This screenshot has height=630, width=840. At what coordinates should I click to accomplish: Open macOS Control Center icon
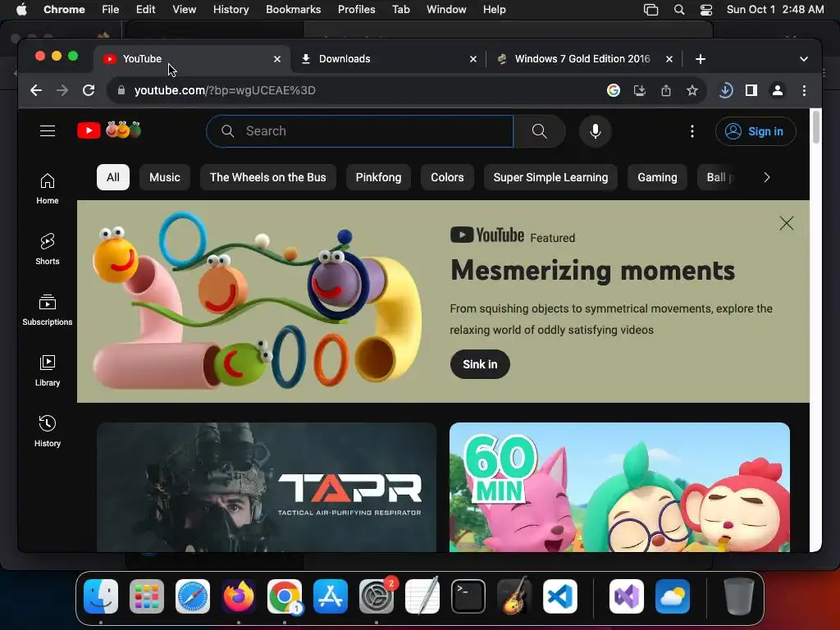[x=706, y=10]
